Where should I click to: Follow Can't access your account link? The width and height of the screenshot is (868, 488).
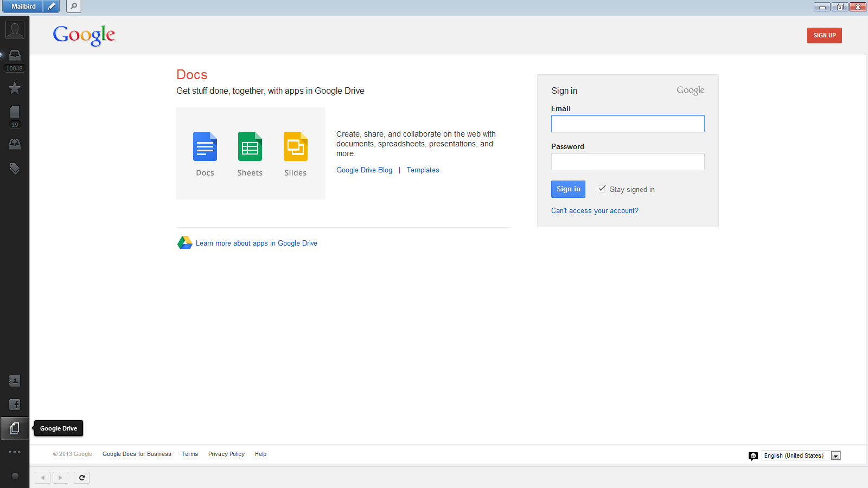[x=595, y=211]
